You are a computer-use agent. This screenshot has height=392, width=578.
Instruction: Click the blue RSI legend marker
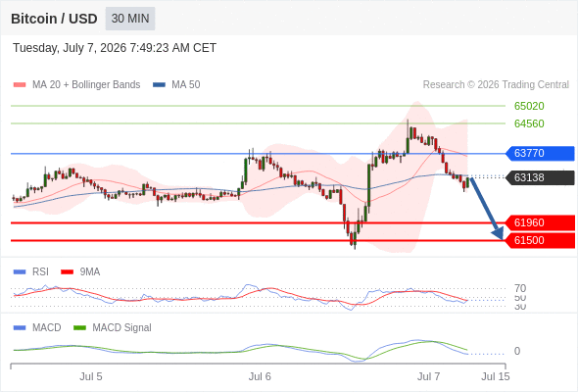[x=20, y=272]
